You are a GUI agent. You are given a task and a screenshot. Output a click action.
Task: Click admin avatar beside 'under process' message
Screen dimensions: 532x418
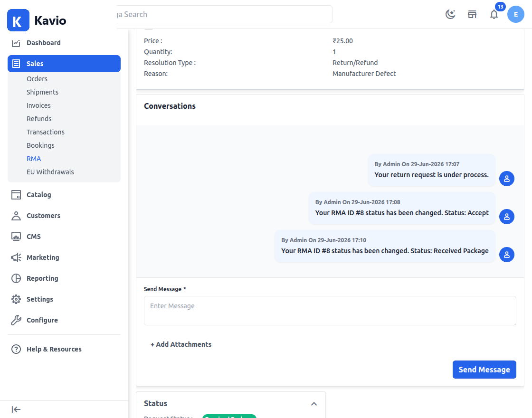(x=506, y=179)
